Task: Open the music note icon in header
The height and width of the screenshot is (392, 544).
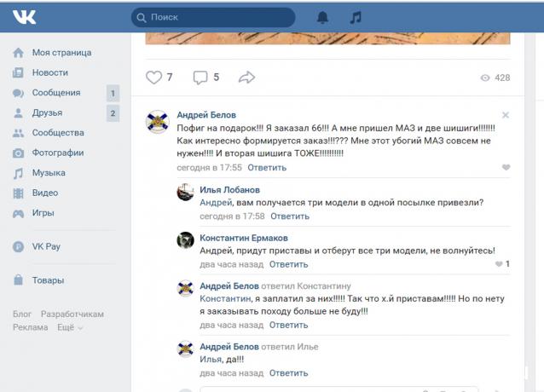Action: (356, 17)
